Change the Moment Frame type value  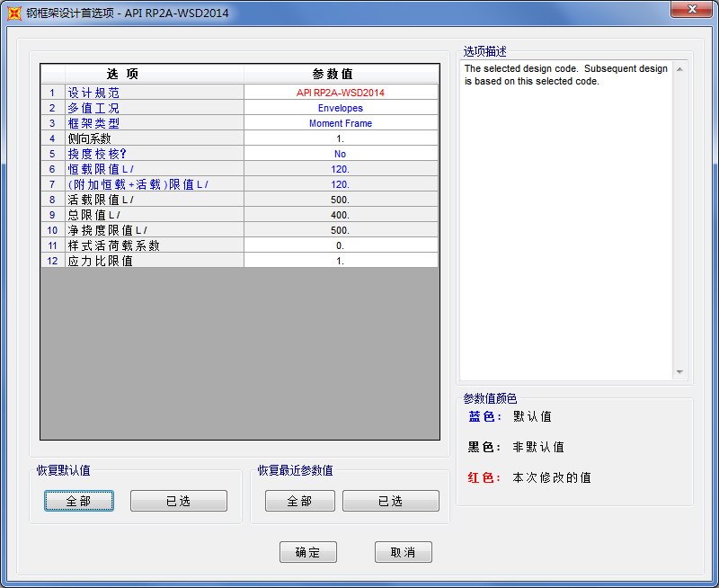click(340, 123)
